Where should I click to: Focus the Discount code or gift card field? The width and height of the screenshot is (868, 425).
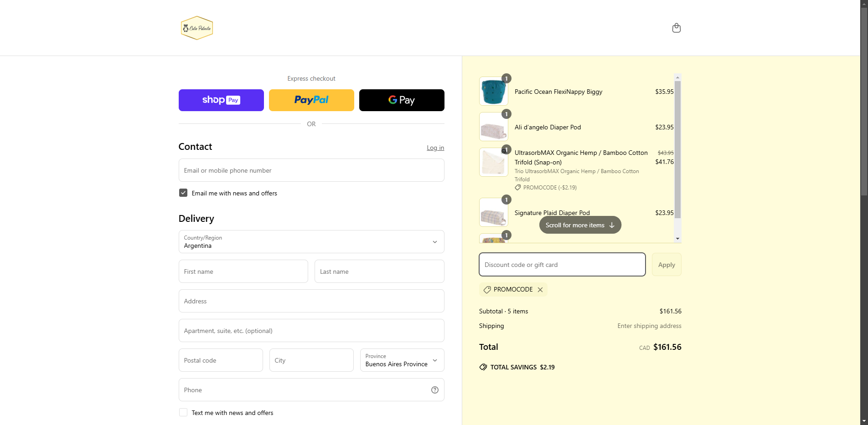pos(562,265)
